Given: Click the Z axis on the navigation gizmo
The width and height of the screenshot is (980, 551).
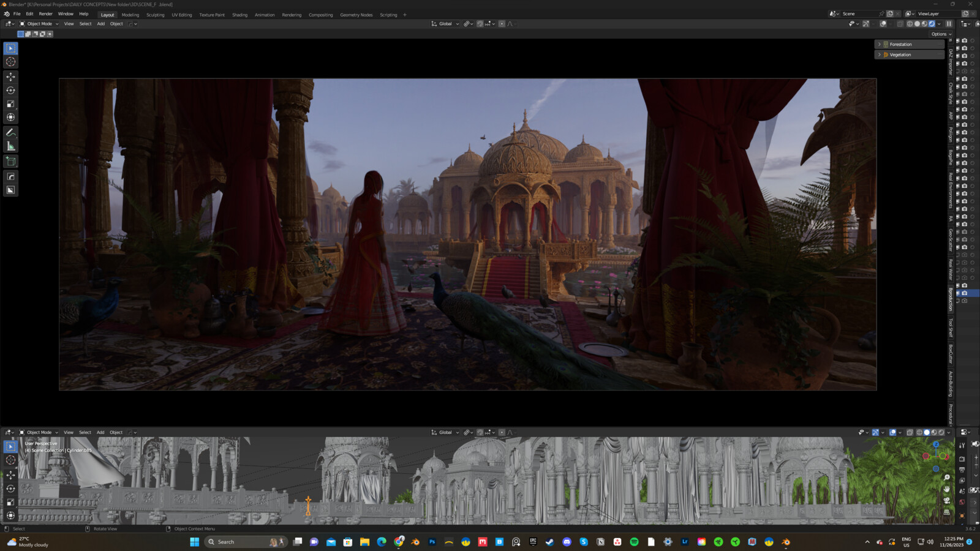Looking at the screenshot, I should pyautogui.click(x=936, y=444).
